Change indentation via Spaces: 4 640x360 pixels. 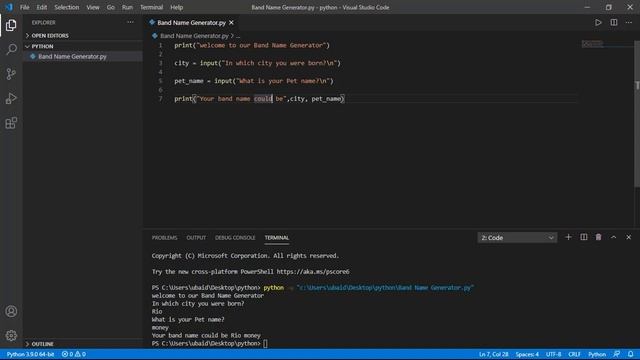[x=527, y=354]
